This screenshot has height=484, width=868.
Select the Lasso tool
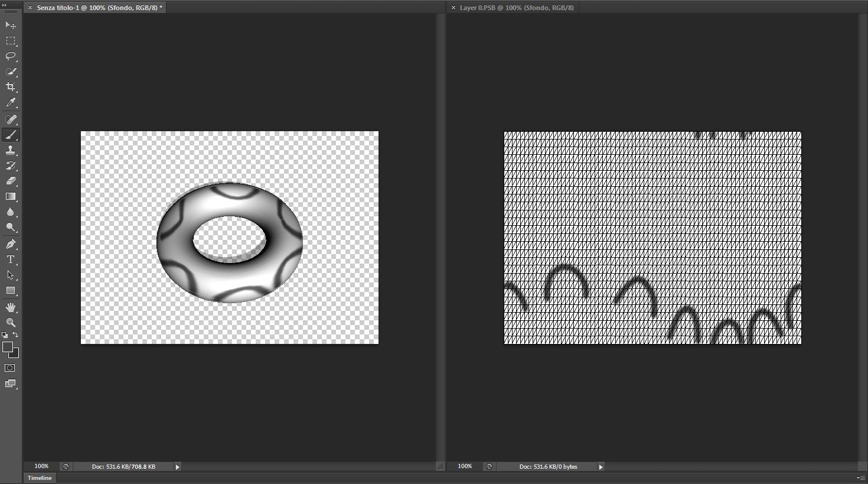tap(11, 56)
